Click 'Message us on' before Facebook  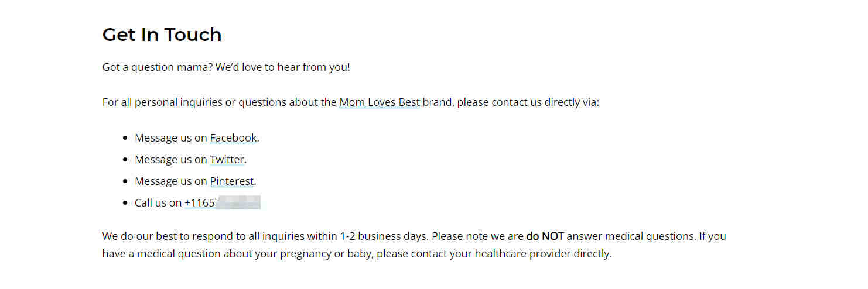pos(171,138)
